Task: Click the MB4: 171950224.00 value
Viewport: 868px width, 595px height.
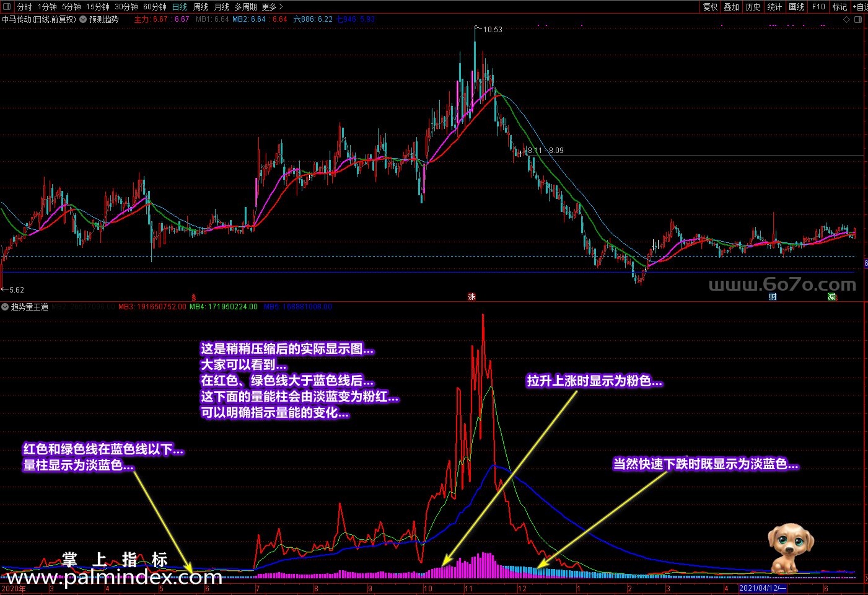Action: 224,307
